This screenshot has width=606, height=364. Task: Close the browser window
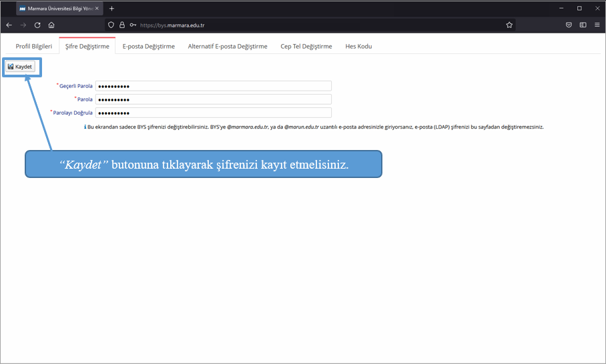tap(597, 9)
